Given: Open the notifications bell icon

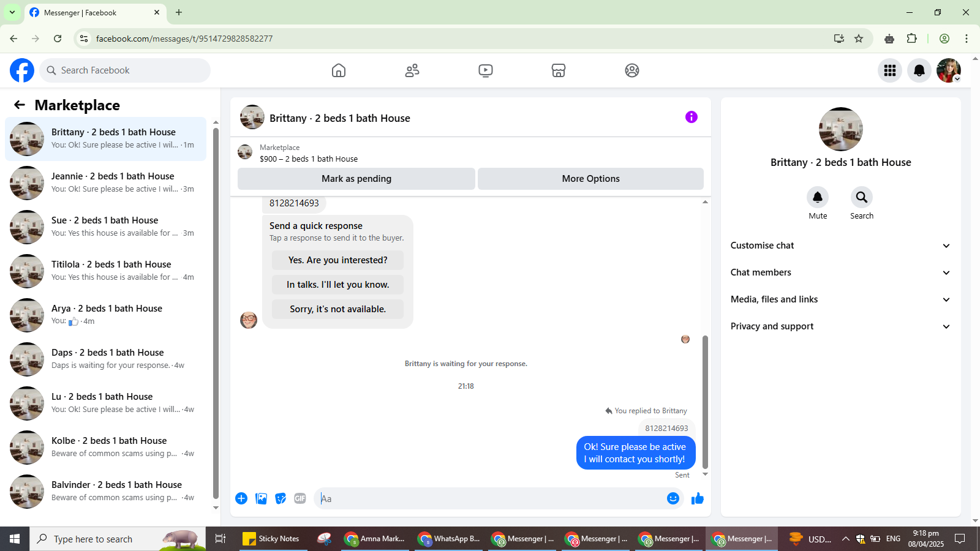Looking at the screenshot, I should pyautogui.click(x=919, y=70).
